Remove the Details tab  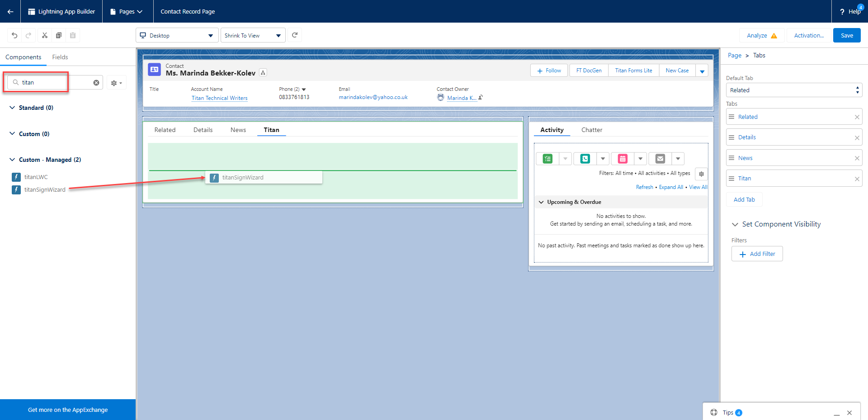click(857, 138)
